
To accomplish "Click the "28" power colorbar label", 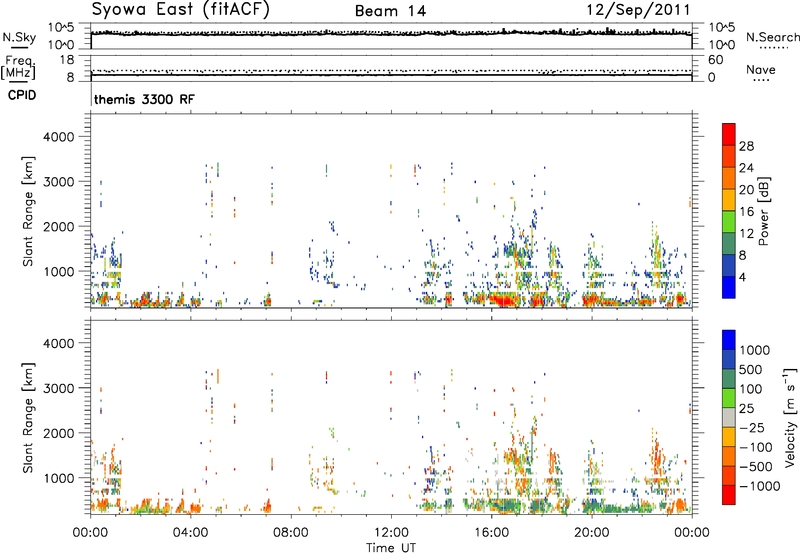I will [746, 146].
